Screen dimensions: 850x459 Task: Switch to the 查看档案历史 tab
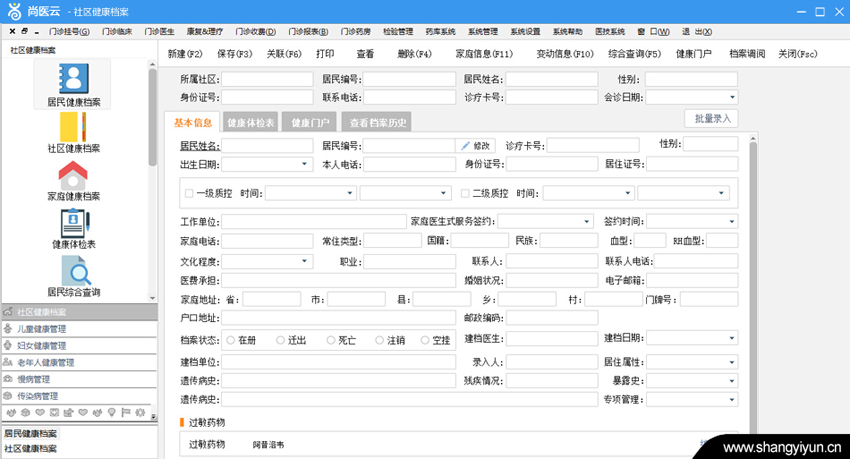point(377,122)
